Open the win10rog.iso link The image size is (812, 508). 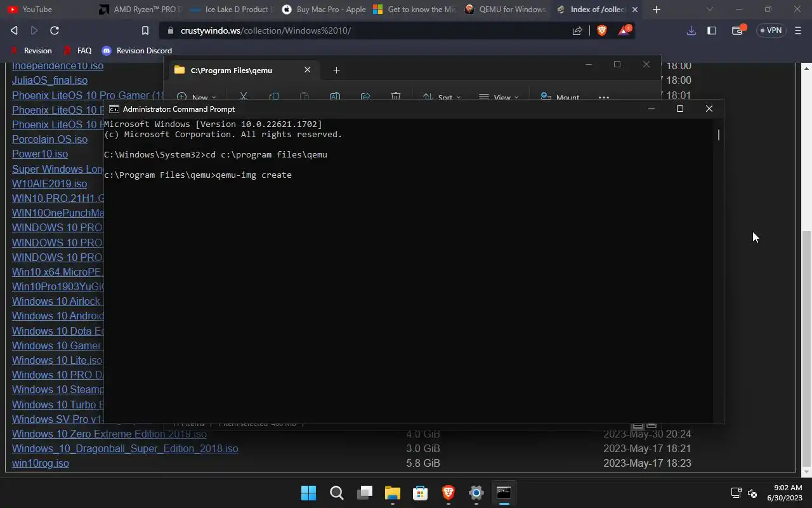point(41,463)
